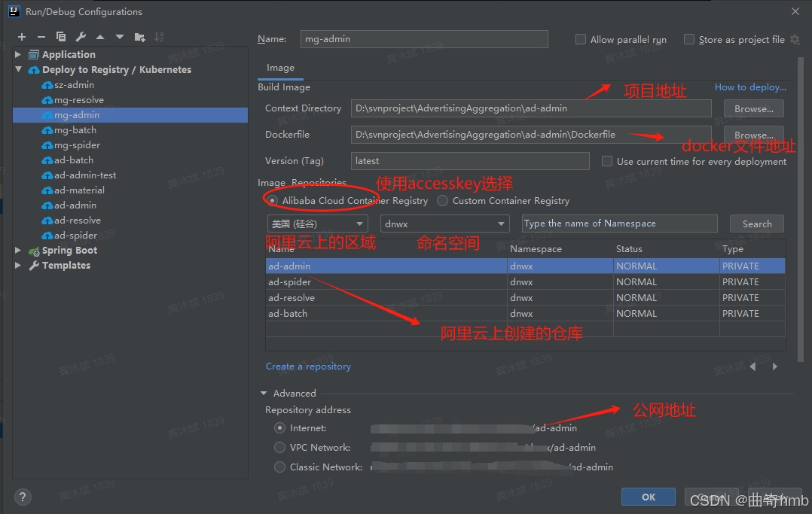This screenshot has height=514, width=812.
Task: Move configuration down arrow icon
Action: coord(120,37)
